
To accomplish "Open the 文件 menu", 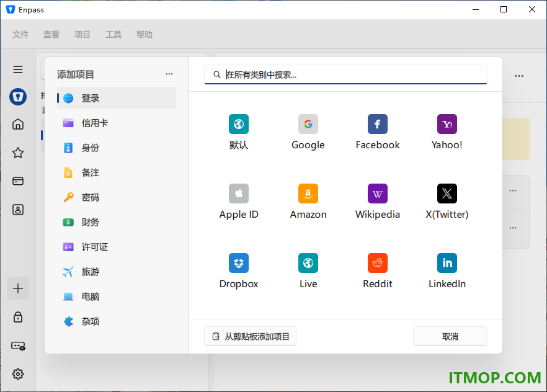I will (x=20, y=35).
